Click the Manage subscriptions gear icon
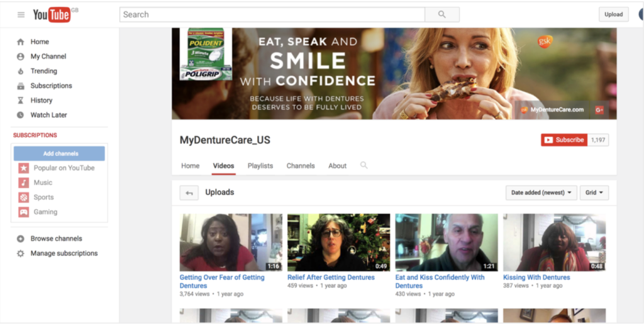Image resolution: width=644 pixels, height=324 pixels. 21,254
